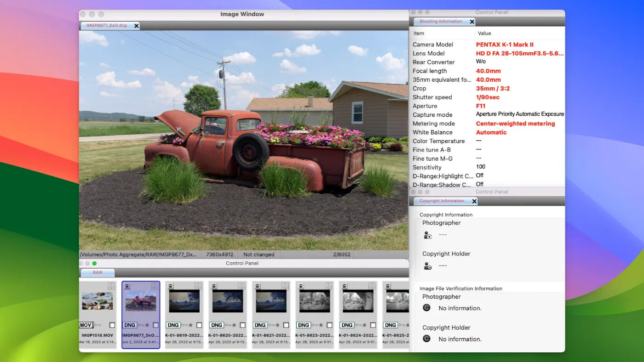The height and width of the screenshot is (362, 644).
Task: Click the Copyright Holder person icon
Action: 428,266
